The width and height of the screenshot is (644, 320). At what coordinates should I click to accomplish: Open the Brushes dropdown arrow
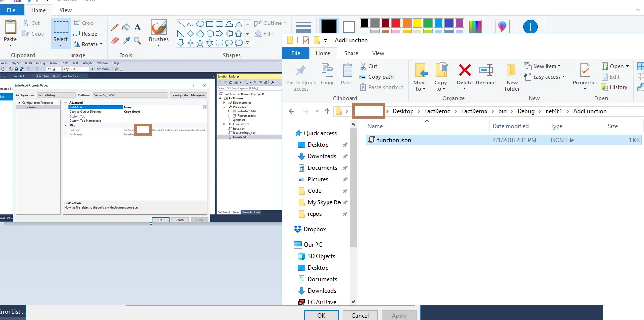pyautogui.click(x=158, y=47)
